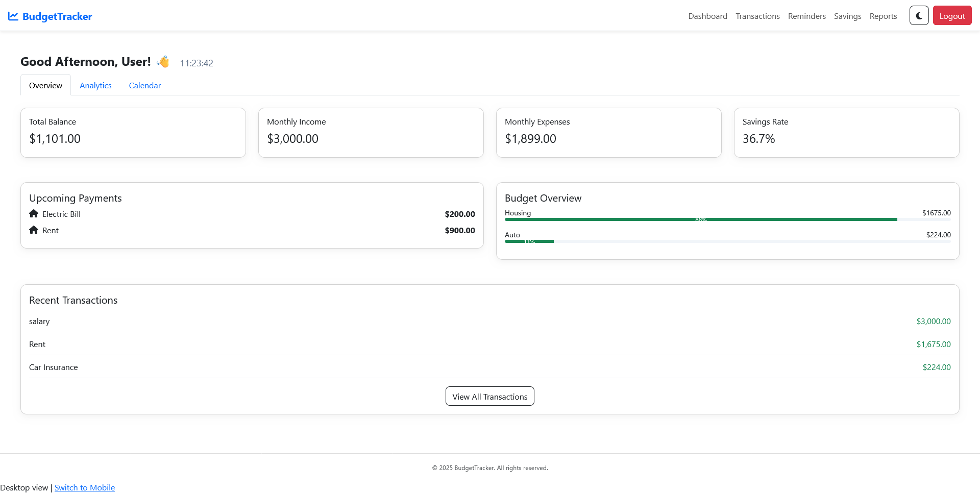The image size is (980, 493).
Task: Click the house icon beside Electric Bill
Action: [x=34, y=214]
